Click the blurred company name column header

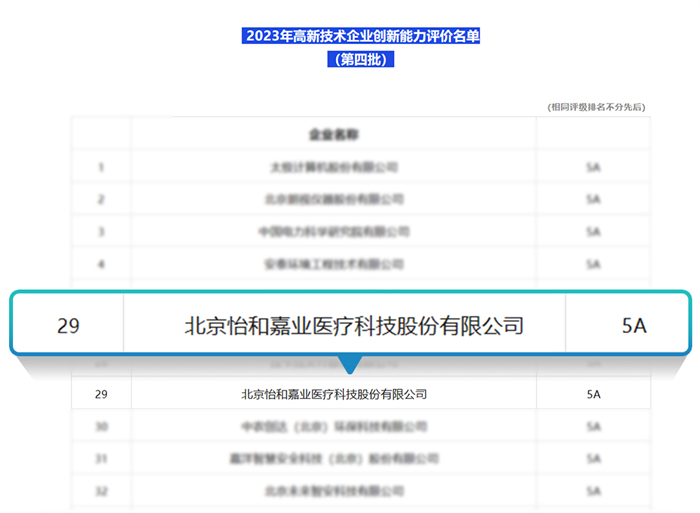tap(334, 134)
